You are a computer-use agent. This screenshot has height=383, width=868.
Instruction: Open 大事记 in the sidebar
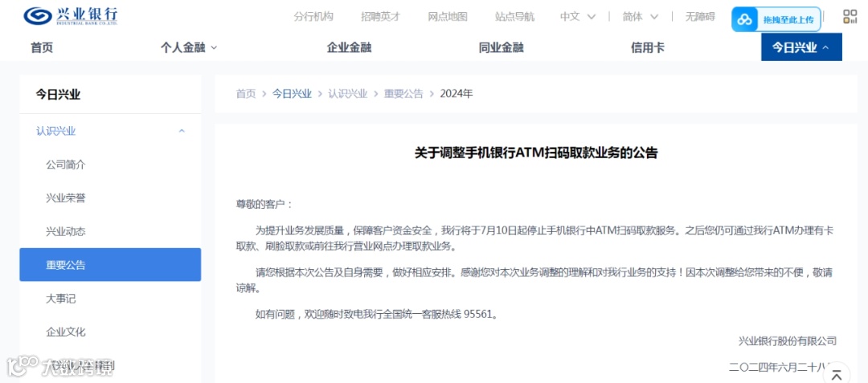61,299
